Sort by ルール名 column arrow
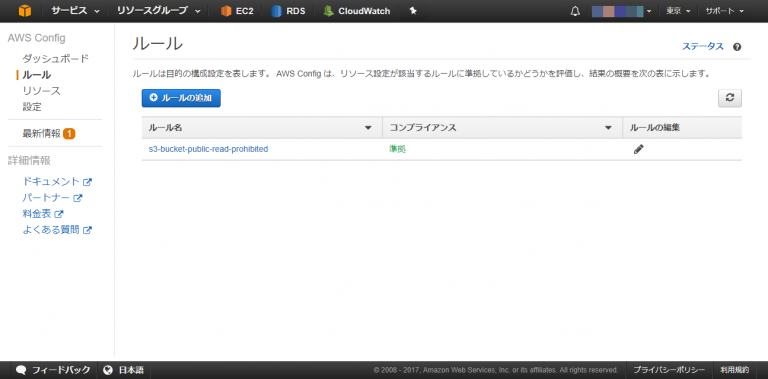Viewport: 768px width, 379px height. coord(368,128)
